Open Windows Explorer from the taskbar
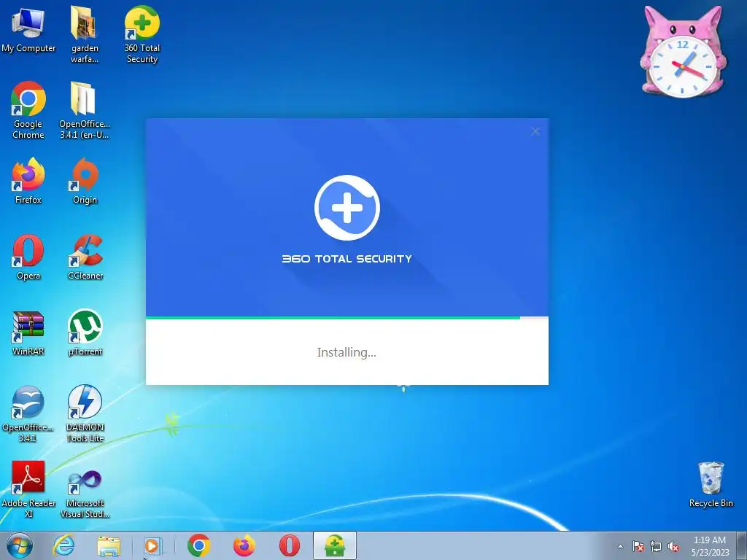This screenshot has width=747, height=560. (109, 545)
